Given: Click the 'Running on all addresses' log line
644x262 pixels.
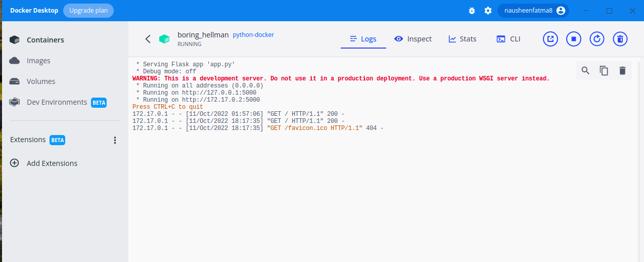Looking at the screenshot, I should tap(200, 85).
